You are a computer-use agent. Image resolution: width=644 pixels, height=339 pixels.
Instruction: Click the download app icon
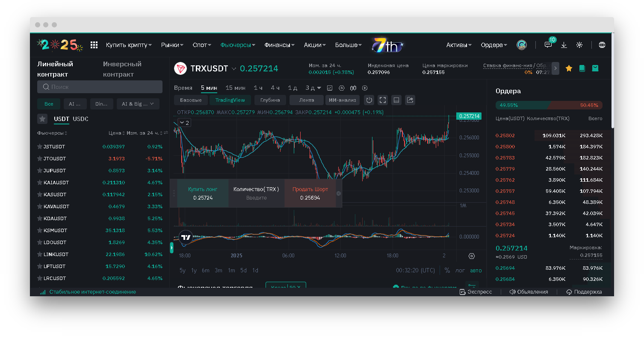564,45
